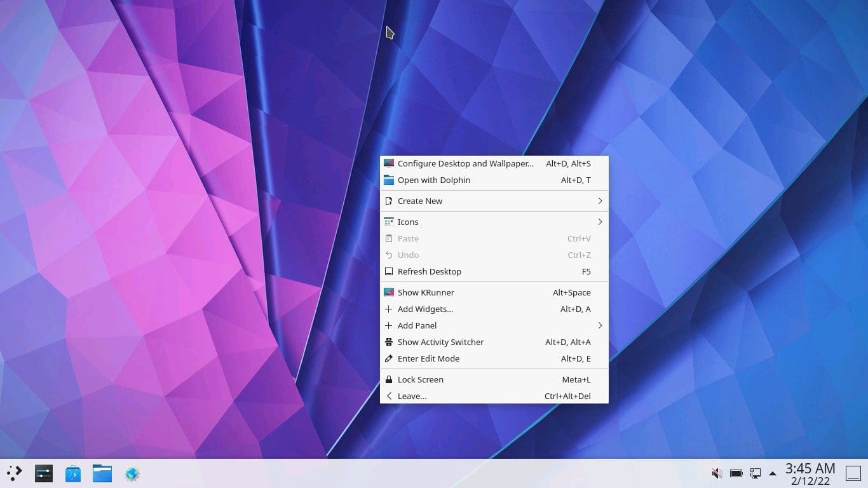Expand the hidden system tray icons arrow
Image resolution: width=868 pixels, height=488 pixels.
(773, 473)
